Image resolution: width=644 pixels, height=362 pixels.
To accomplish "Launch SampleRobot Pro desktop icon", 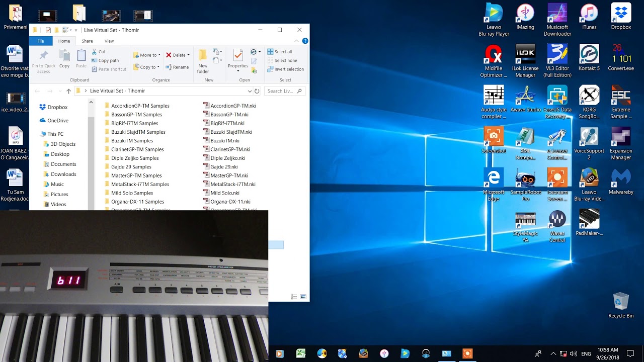I will pyautogui.click(x=525, y=185).
